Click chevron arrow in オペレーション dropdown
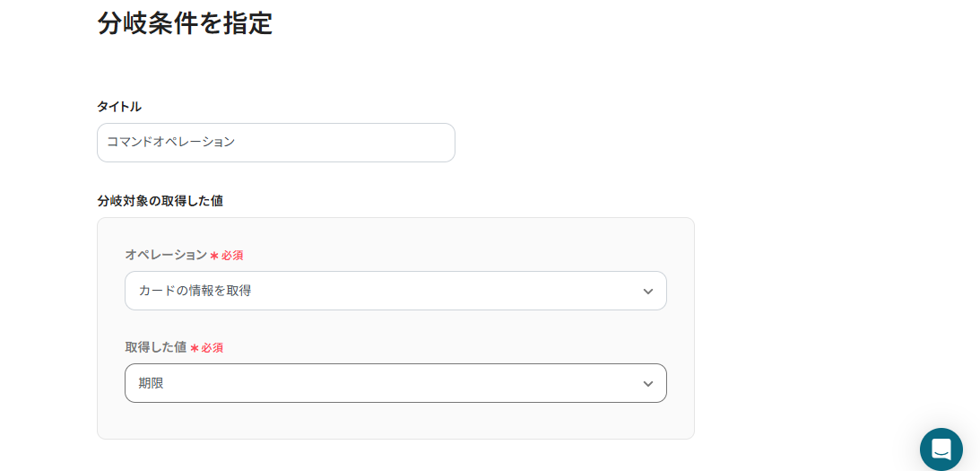 click(648, 292)
